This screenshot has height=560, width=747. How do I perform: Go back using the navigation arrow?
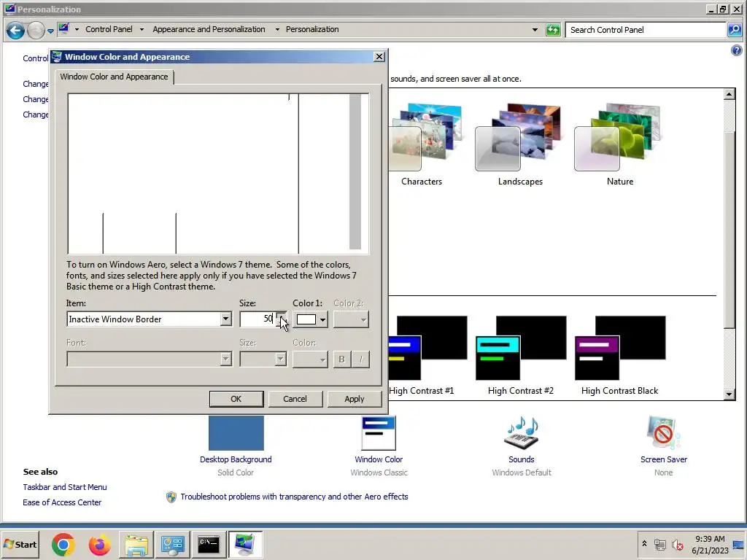15,31
